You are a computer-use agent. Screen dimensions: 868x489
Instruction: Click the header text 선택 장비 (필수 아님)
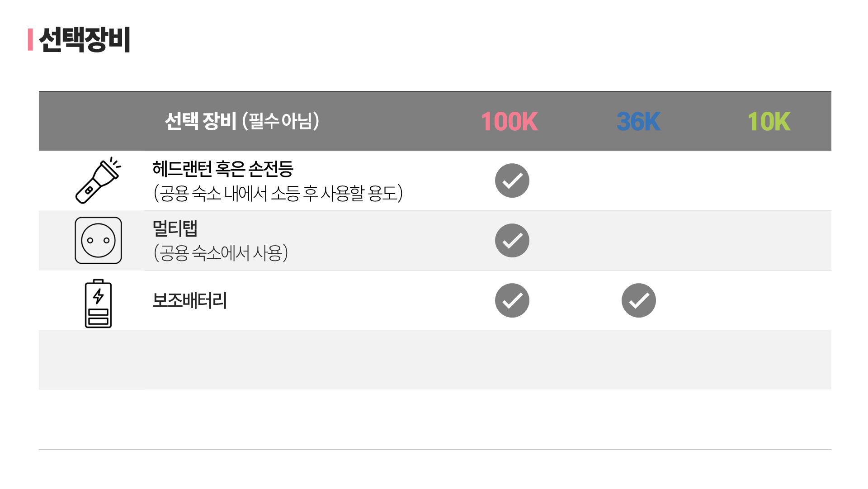click(x=242, y=121)
